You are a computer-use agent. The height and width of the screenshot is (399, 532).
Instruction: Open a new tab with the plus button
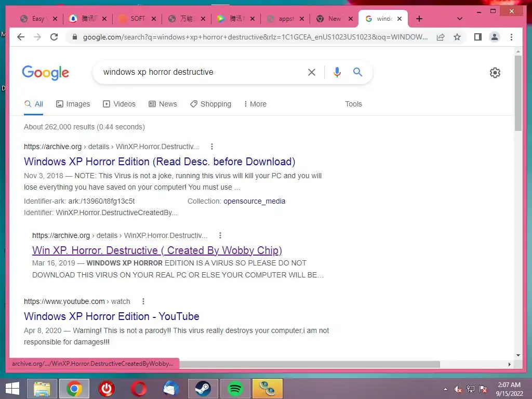[x=419, y=19]
